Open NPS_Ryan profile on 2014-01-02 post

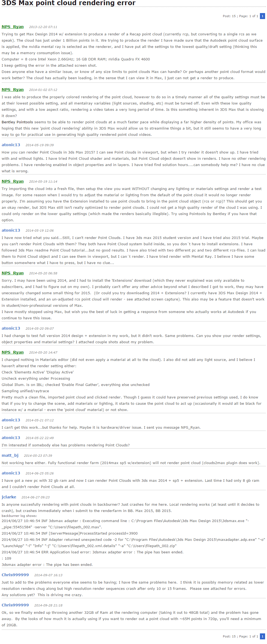pos(13,90)
